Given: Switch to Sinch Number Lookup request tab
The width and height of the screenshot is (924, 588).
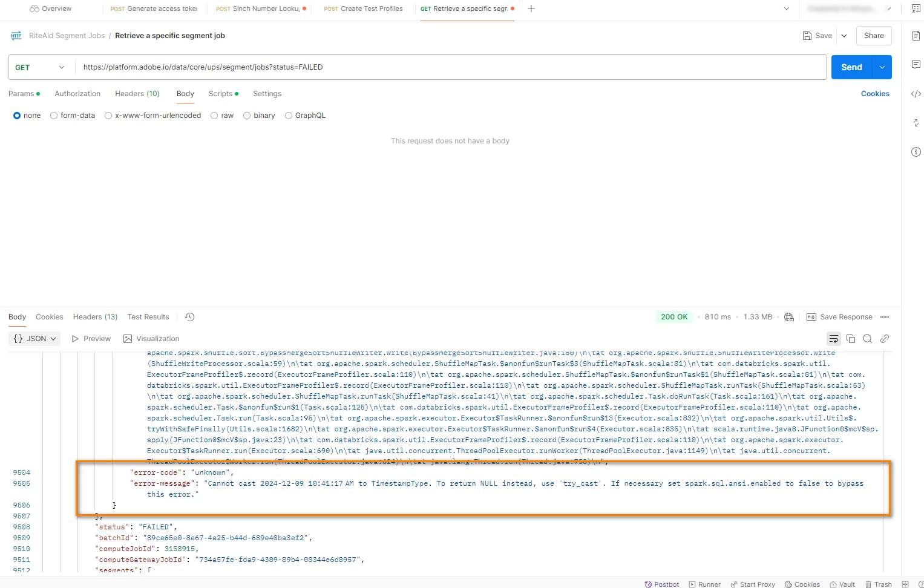Looking at the screenshot, I should [261, 9].
